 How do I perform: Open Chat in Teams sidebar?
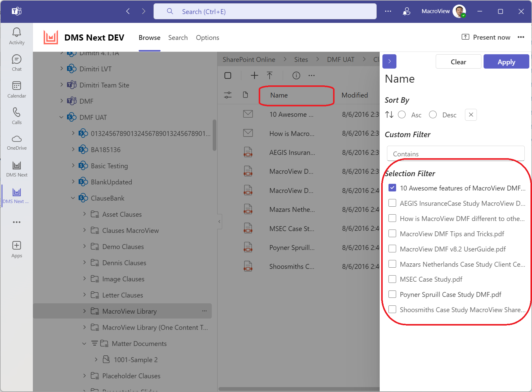pos(17,63)
